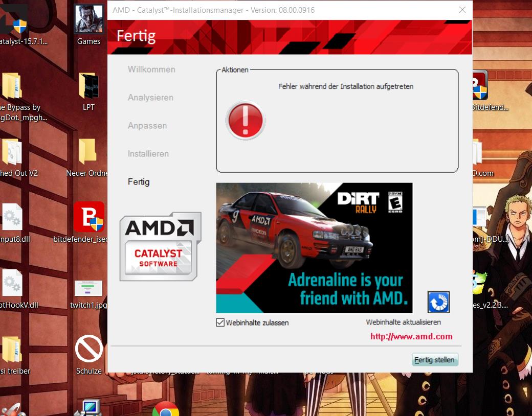Image resolution: width=532 pixels, height=416 pixels.
Task: Open the Google Chrome icon at bottom
Action: 166,409
